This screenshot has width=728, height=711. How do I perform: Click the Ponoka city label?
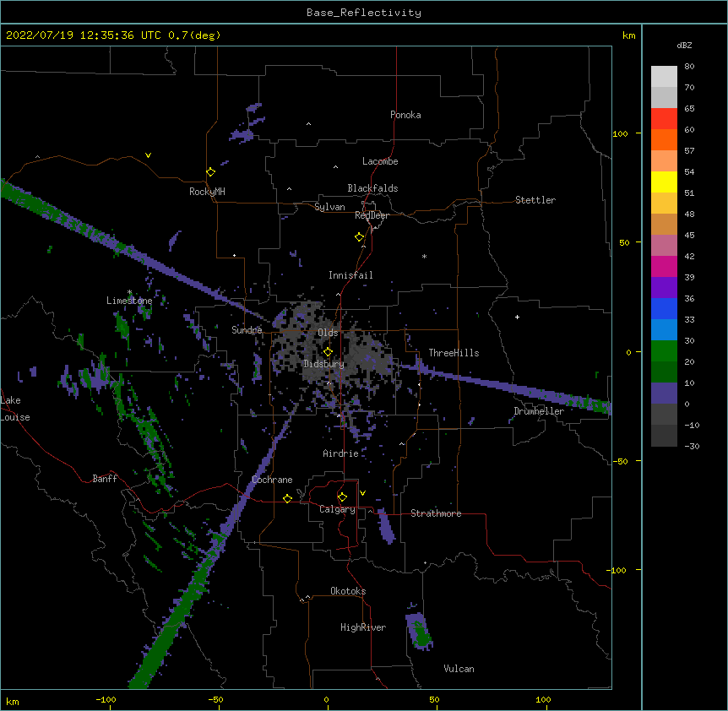point(405,115)
